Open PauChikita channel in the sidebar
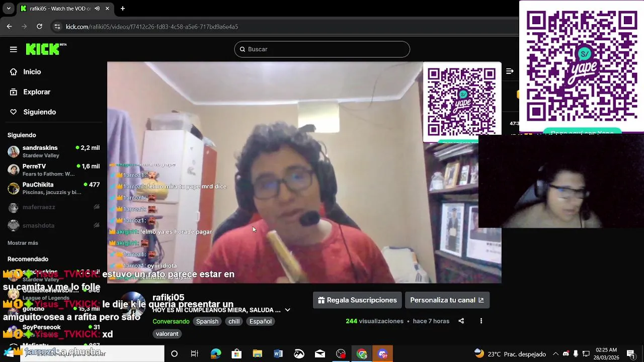The height and width of the screenshot is (362, 644). 53,189
